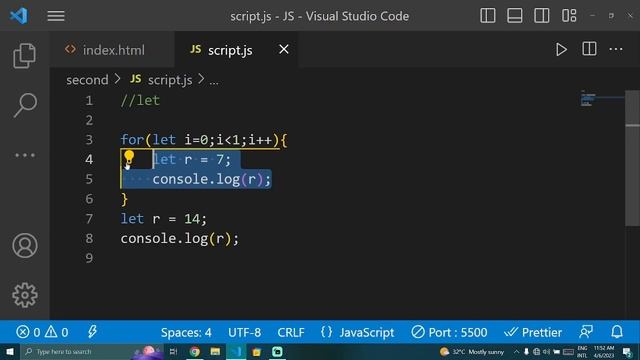Viewport: 640px width, 360px height.
Task: Toggle the bottom panel layout icon
Action: click(x=515, y=16)
